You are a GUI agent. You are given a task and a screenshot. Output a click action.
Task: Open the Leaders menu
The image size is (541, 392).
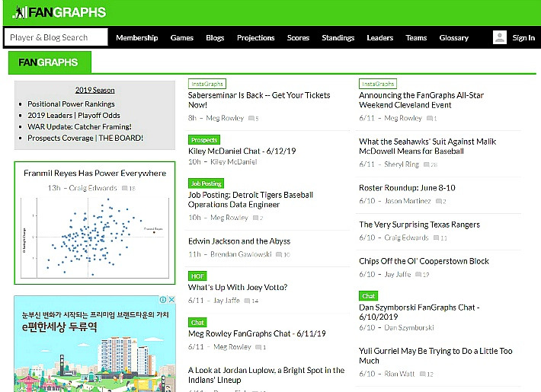tap(380, 37)
